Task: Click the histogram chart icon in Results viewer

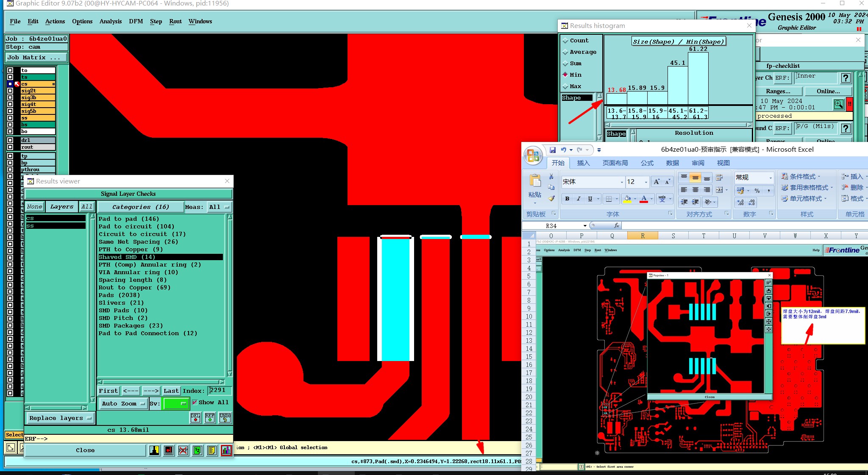Action: coord(226,450)
